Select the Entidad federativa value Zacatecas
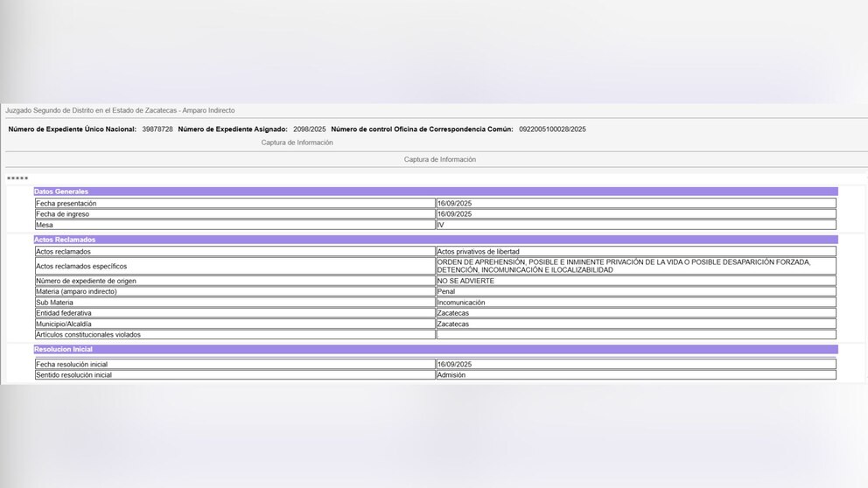Screen dimensions: 868x488 point(635,313)
